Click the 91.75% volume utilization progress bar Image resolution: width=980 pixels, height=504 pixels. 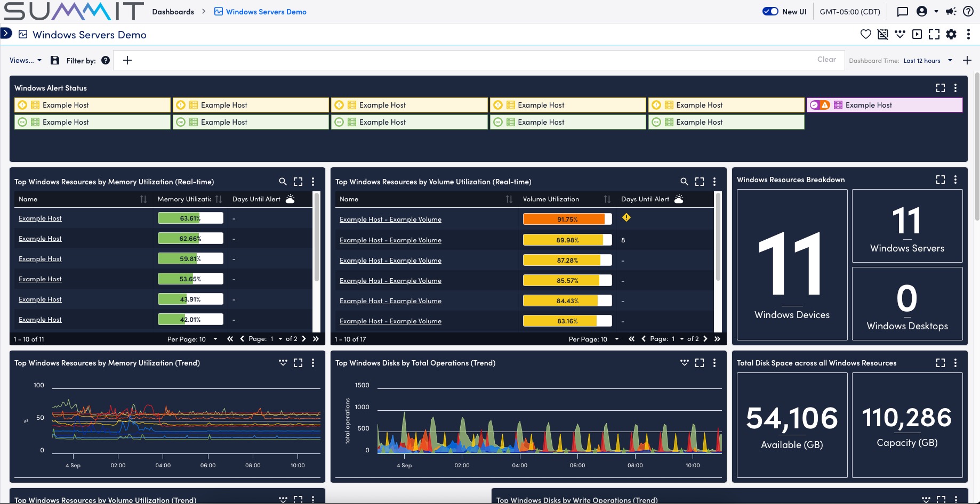click(x=567, y=218)
